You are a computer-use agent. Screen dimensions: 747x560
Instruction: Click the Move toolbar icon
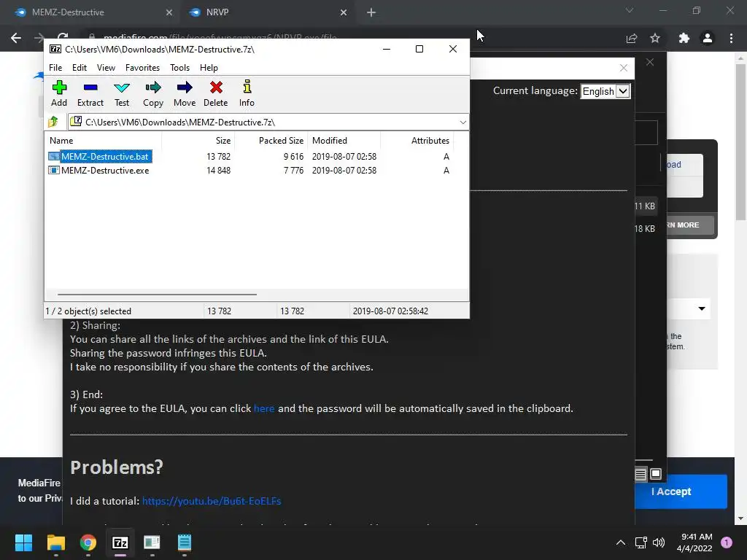(185, 93)
